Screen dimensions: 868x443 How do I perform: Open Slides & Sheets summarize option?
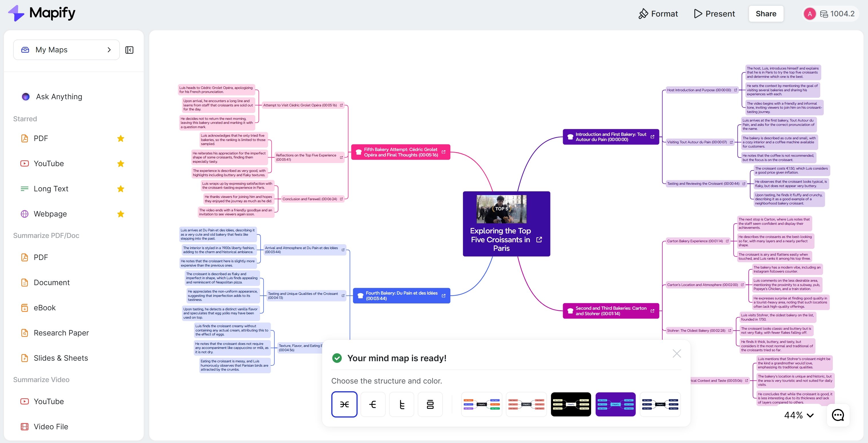tap(61, 358)
